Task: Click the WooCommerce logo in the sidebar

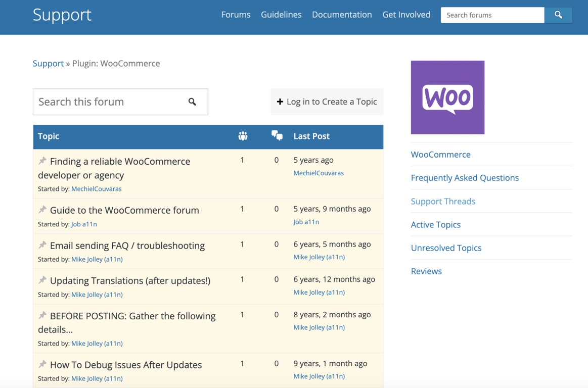Action: (447, 97)
